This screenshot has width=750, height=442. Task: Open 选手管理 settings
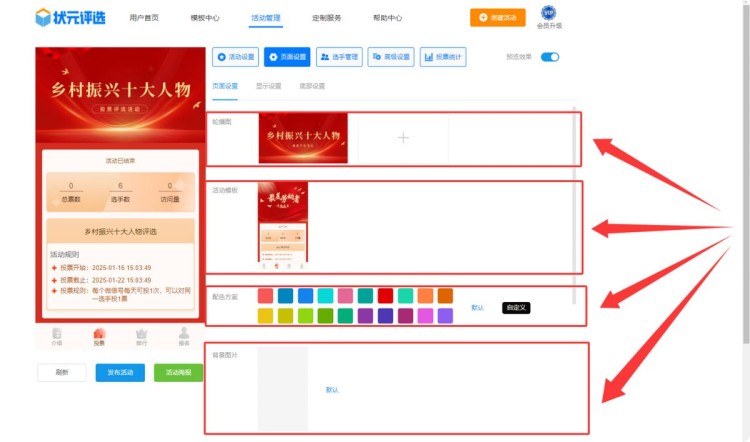point(340,58)
